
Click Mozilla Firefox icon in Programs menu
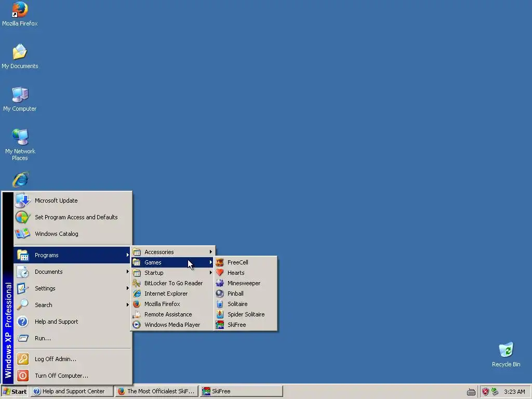pos(137,304)
